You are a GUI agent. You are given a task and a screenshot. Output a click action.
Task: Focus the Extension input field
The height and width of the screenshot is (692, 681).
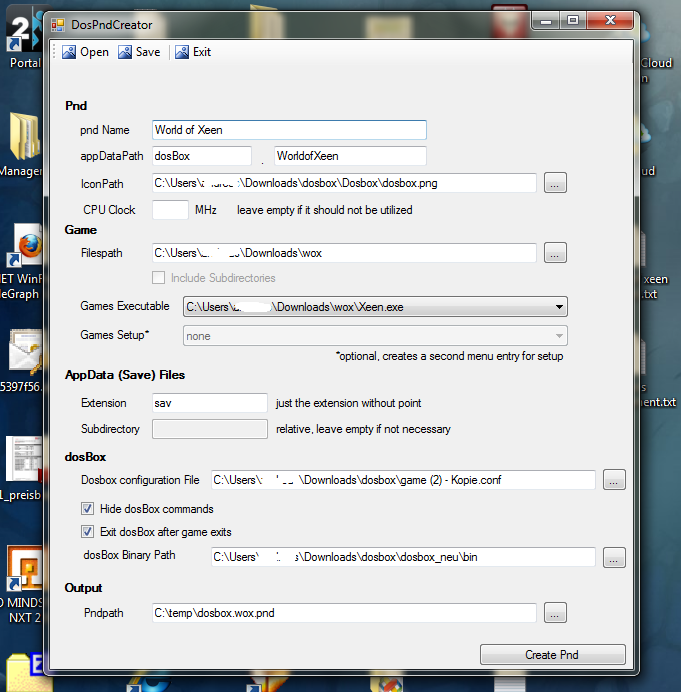[x=209, y=403]
